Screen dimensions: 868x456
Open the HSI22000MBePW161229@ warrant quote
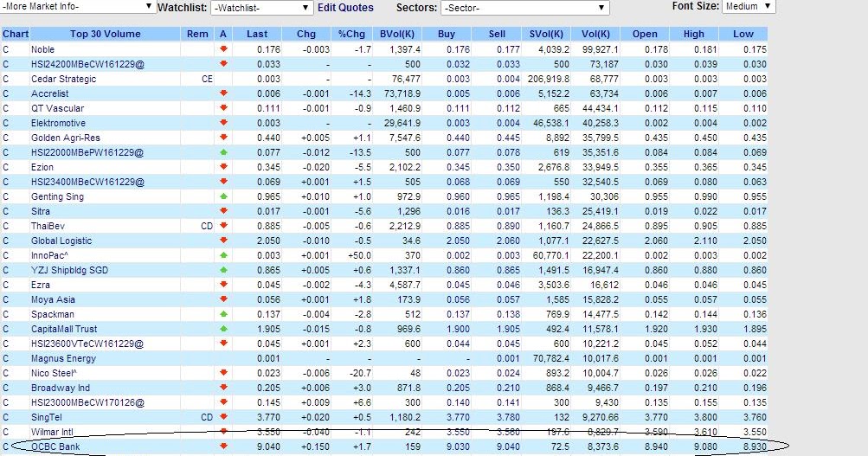coord(87,152)
